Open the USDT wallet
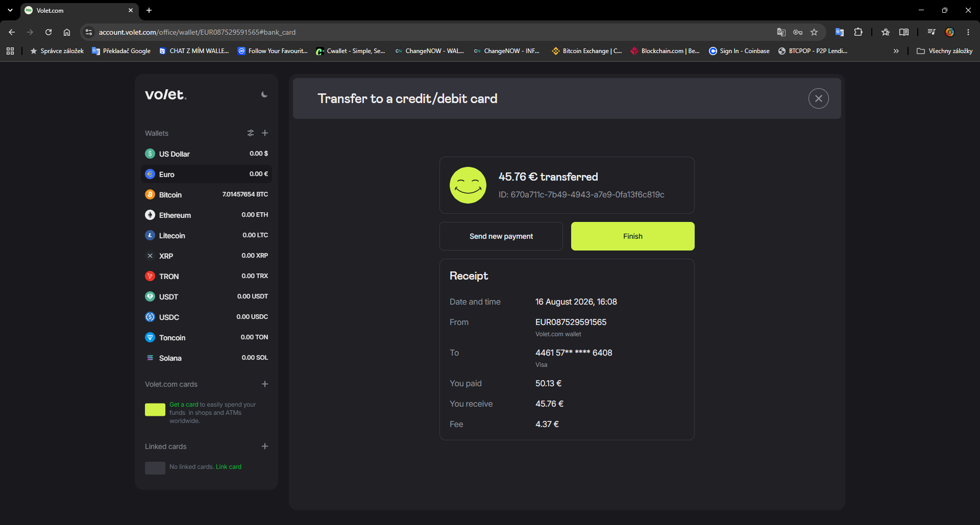This screenshot has width=980, height=525. click(206, 296)
